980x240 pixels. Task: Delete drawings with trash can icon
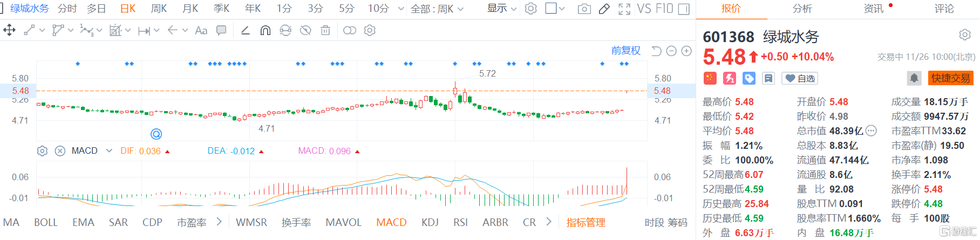(325, 30)
